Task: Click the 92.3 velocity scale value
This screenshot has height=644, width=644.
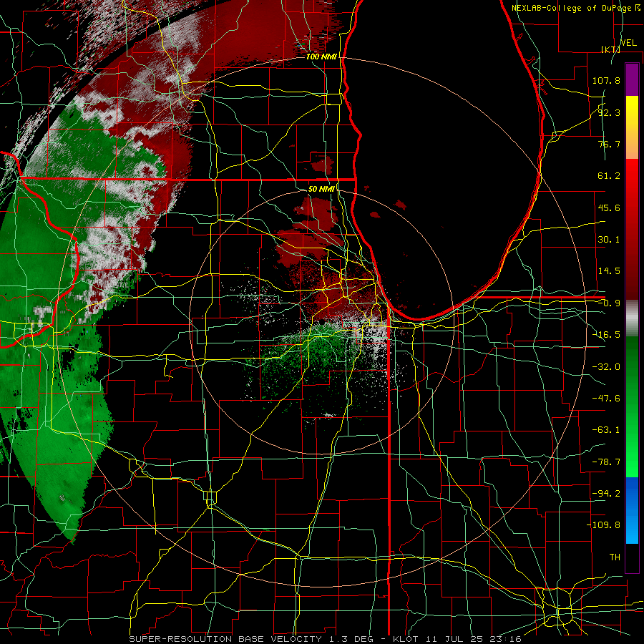Action: pos(609,112)
